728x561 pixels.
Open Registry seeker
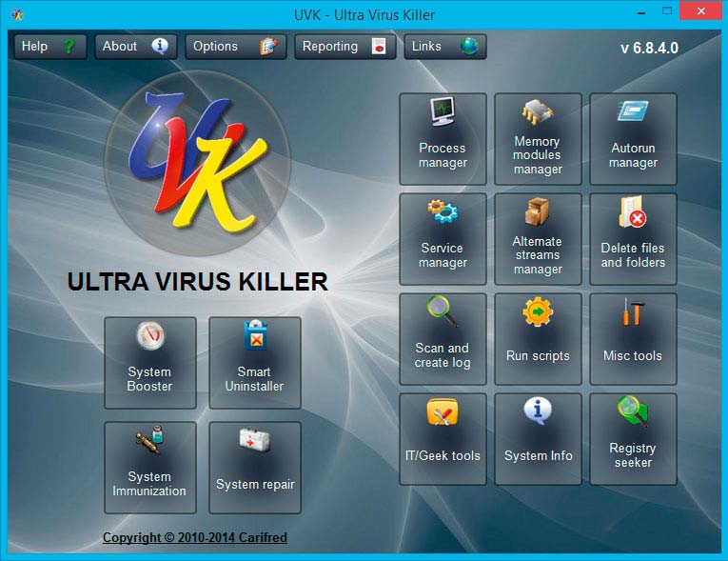pos(633,439)
